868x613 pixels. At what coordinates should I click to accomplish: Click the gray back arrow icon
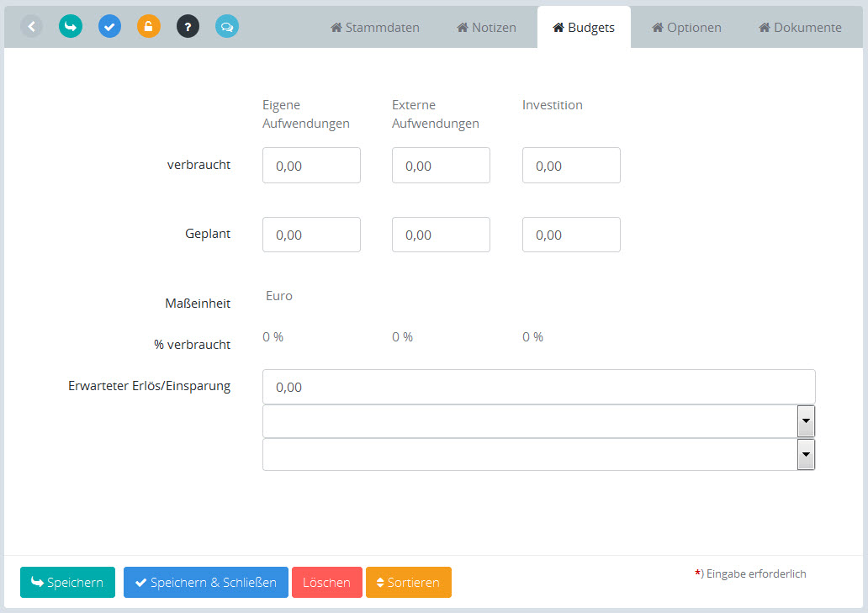pos(31,26)
